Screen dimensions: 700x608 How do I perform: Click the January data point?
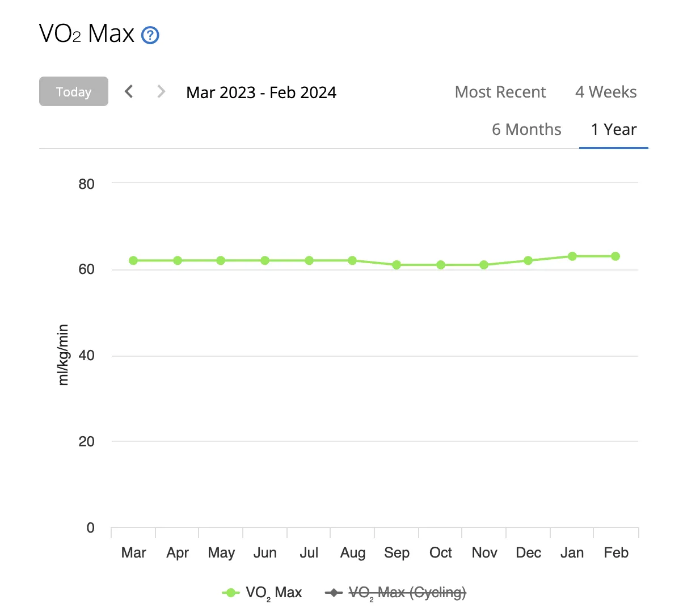pyautogui.click(x=572, y=256)
